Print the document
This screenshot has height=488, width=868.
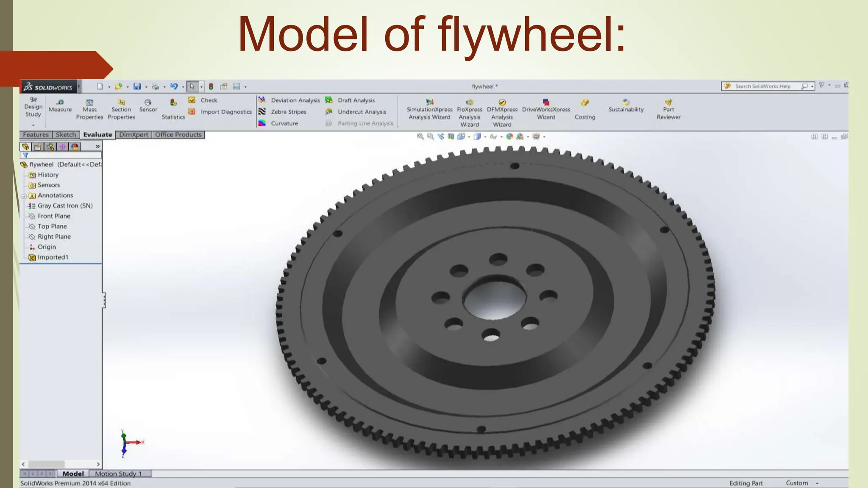155,86
